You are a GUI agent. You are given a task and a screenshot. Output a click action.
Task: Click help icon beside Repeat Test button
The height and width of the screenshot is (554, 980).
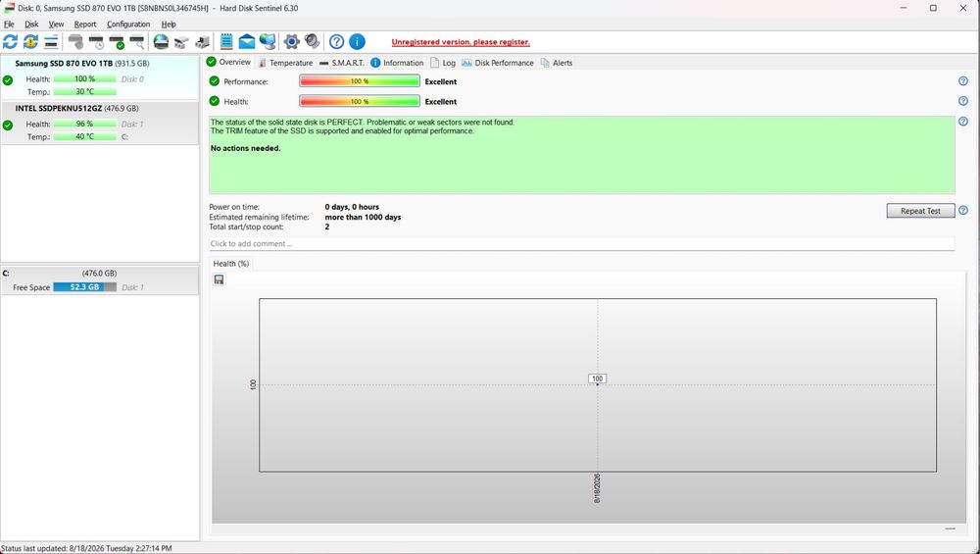(x=963, y=211)
